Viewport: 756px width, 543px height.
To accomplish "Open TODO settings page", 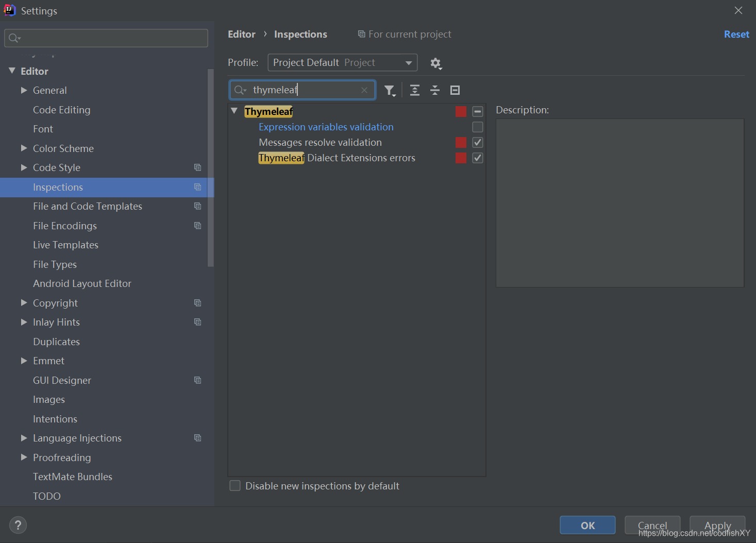I will coord(47,496).
